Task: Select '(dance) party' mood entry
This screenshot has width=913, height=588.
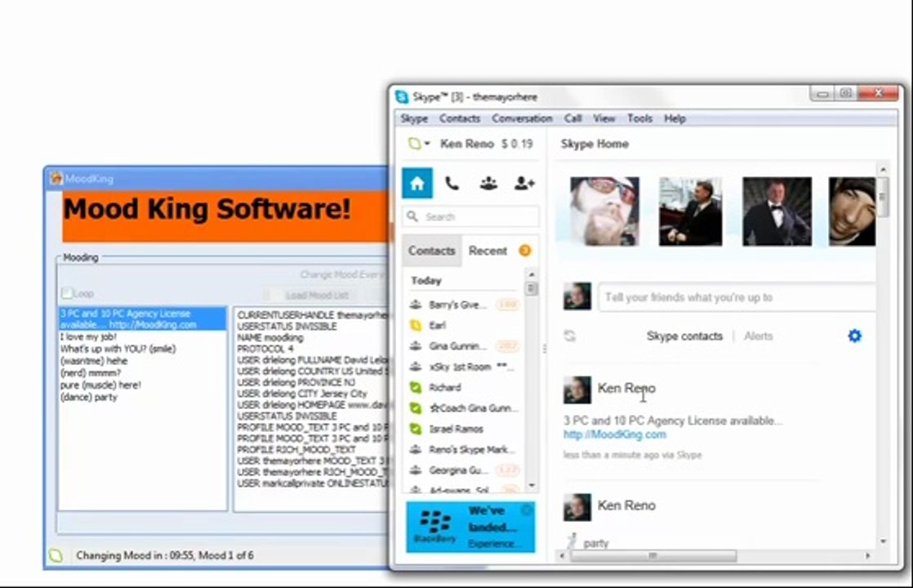Action: (x=89, y=397)
